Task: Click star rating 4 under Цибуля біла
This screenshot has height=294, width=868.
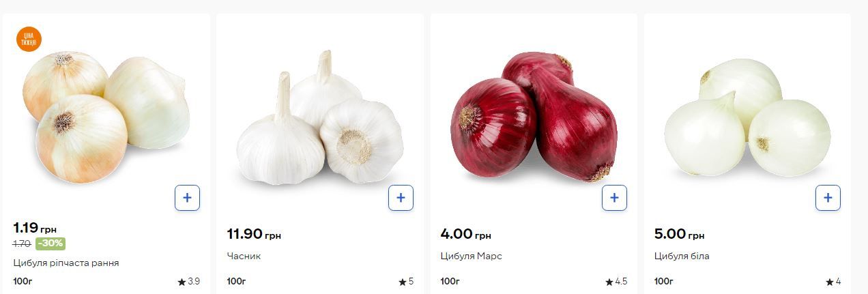Action: pos(833,281)
